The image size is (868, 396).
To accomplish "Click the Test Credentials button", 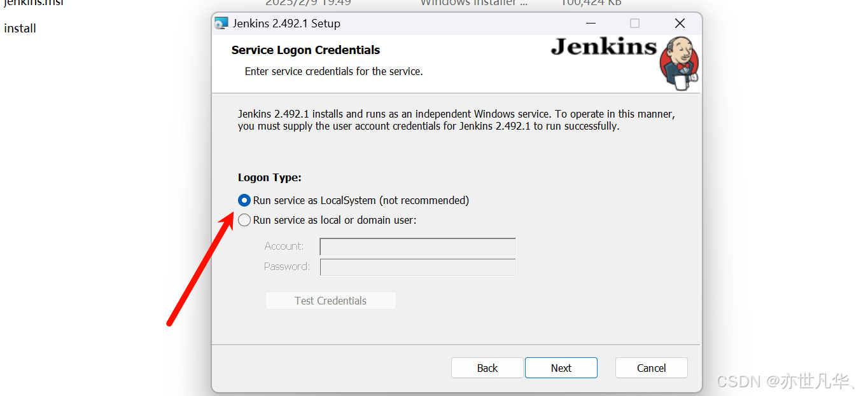I will pos(330,301).
